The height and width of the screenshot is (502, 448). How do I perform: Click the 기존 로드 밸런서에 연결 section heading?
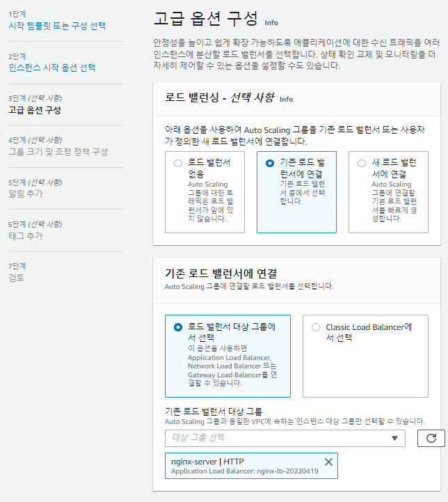[x=221, y=274]
